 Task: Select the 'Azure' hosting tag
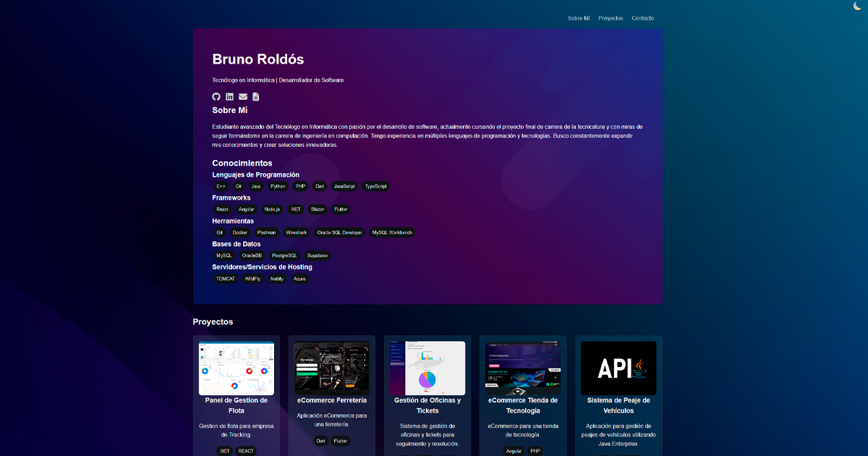299,279
